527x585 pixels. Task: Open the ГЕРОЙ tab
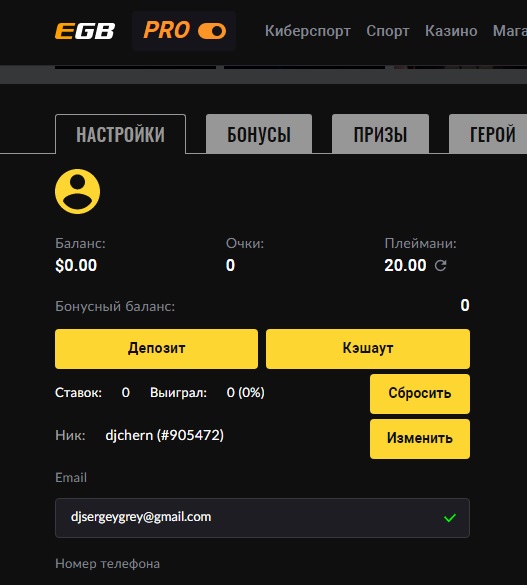(x=489, y=134)
